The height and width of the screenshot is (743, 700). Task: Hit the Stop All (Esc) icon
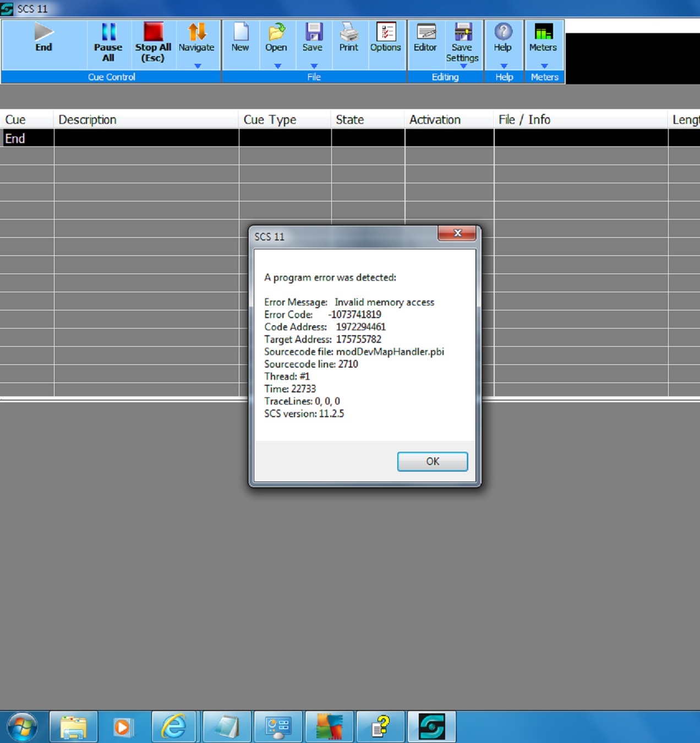point(153,33)
